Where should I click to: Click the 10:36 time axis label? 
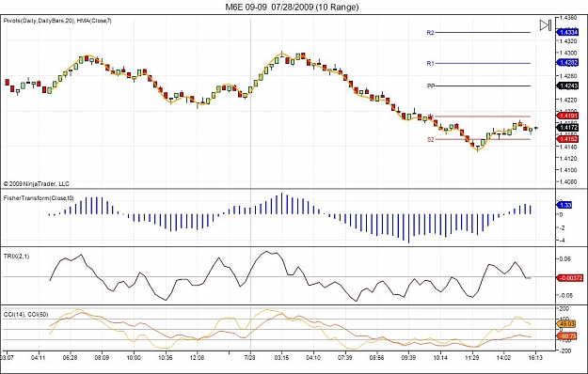(x=166, y=357)
